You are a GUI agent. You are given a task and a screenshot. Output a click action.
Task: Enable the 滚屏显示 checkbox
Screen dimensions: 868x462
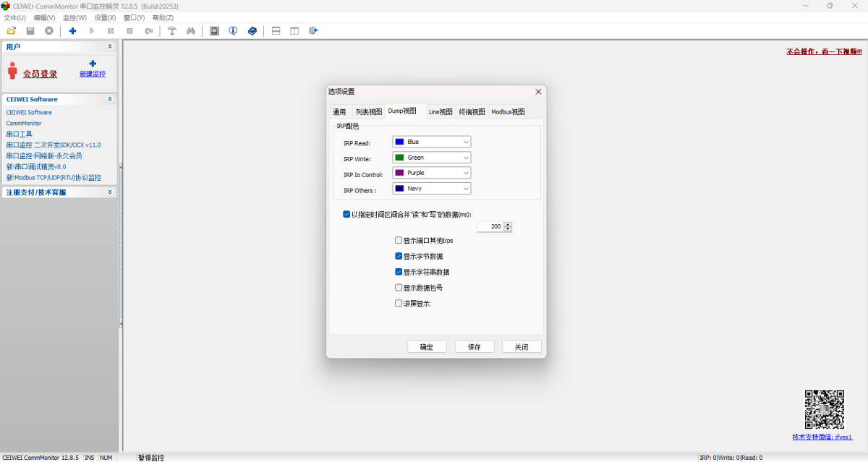coord(399,304)
